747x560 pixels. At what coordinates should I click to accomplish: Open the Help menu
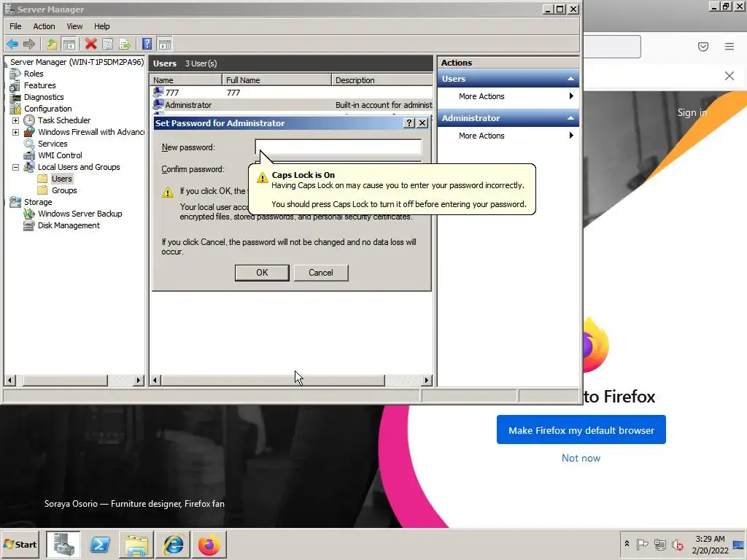(101, 26)
